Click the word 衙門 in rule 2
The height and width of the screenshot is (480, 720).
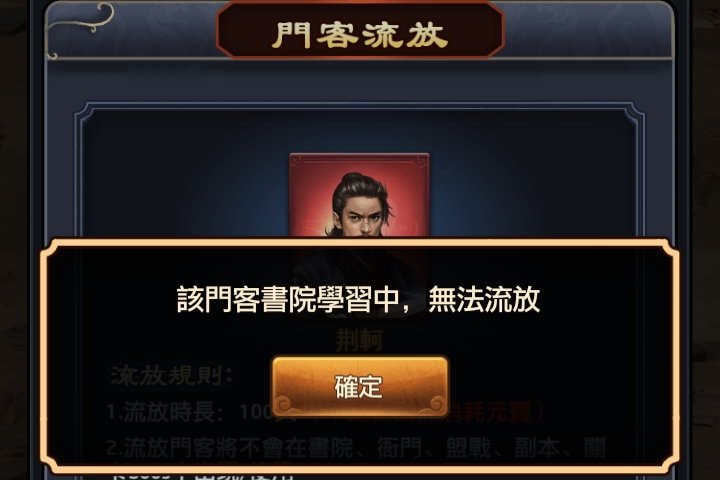pyautogui.click(x=399, y=448)
